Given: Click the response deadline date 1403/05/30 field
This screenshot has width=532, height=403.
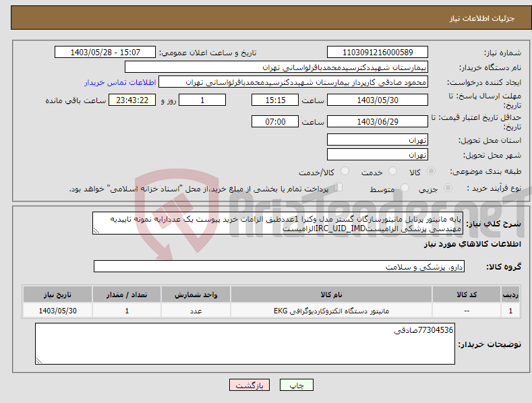Looking at the screenshot, I should 378,100.
